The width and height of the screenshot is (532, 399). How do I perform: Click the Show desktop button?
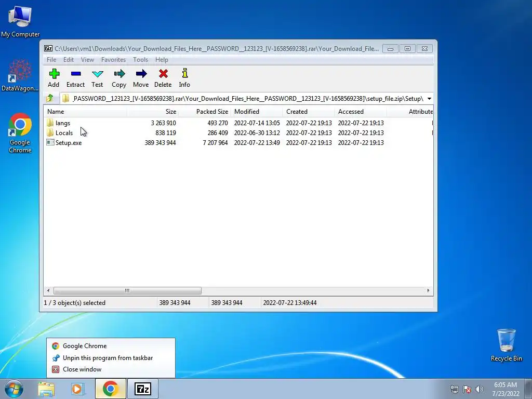[x=528, y=389]
